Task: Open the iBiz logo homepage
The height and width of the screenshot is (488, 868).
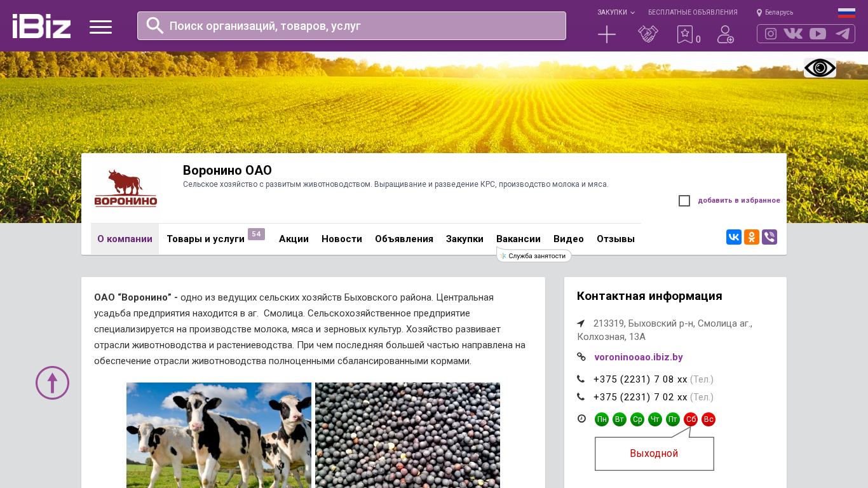Action: [x=41, y=26]
